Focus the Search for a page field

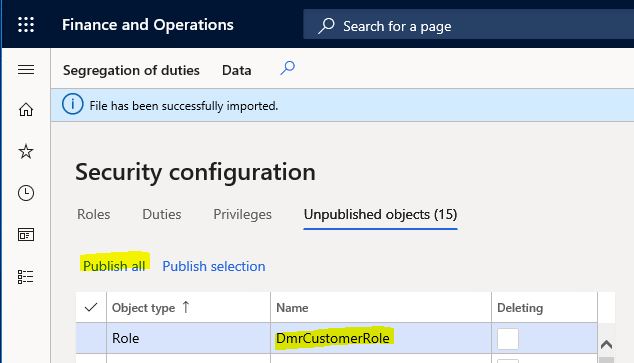468,25
